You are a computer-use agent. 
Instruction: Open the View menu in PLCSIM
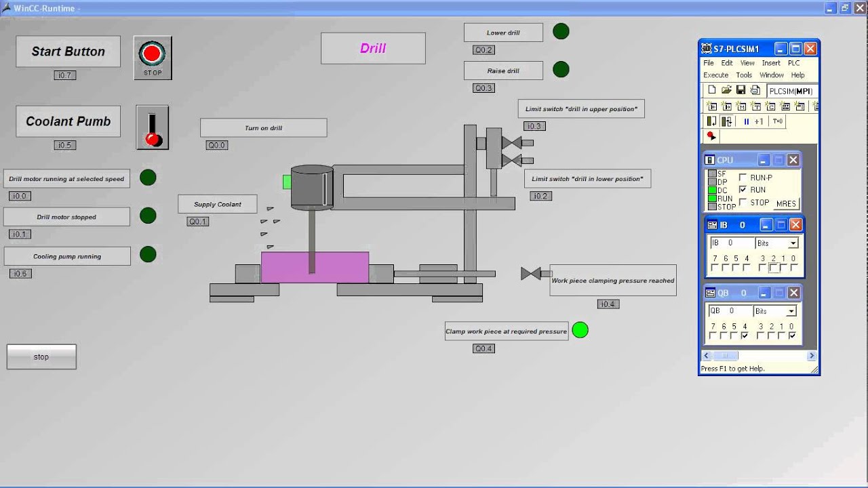pyautogui.click(x=747, y=63)
